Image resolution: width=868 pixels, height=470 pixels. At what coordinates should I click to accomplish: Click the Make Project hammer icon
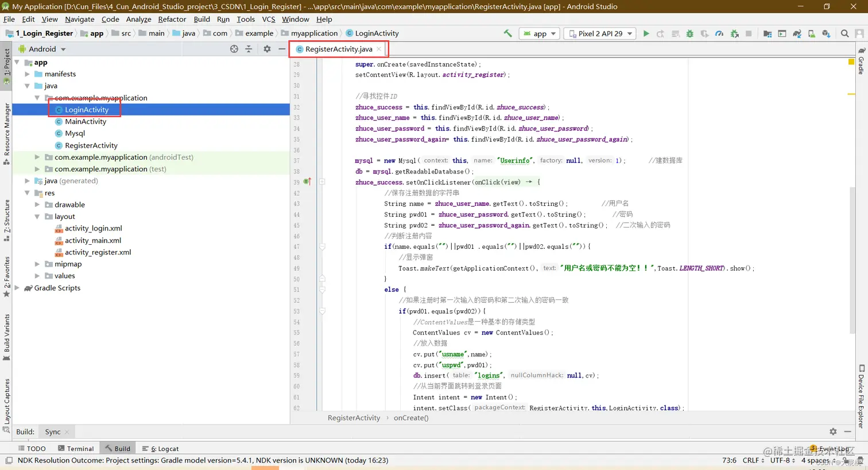click(x=507, y=33)
